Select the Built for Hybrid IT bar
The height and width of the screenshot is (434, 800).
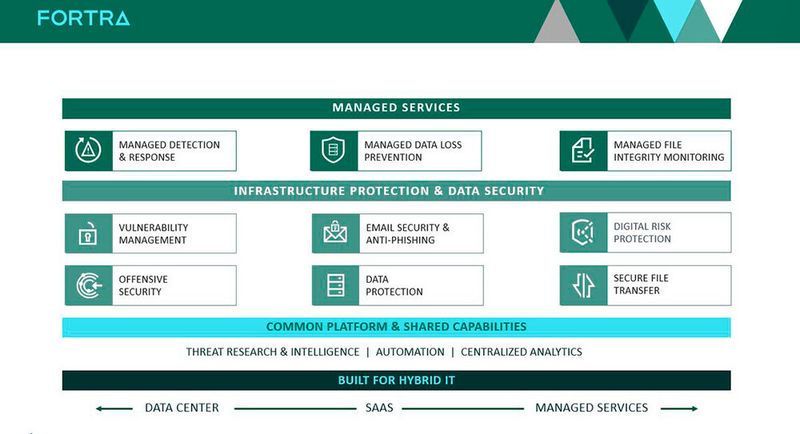[x=396, y=380]
